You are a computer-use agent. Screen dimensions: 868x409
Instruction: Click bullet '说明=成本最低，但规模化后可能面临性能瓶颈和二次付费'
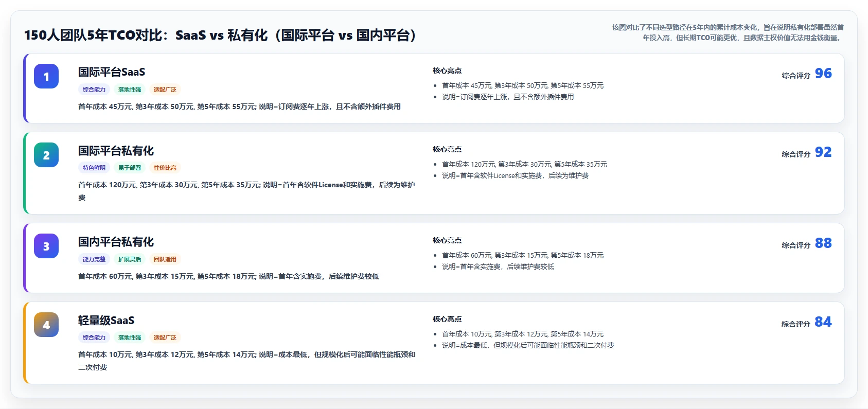pos(528,345)
